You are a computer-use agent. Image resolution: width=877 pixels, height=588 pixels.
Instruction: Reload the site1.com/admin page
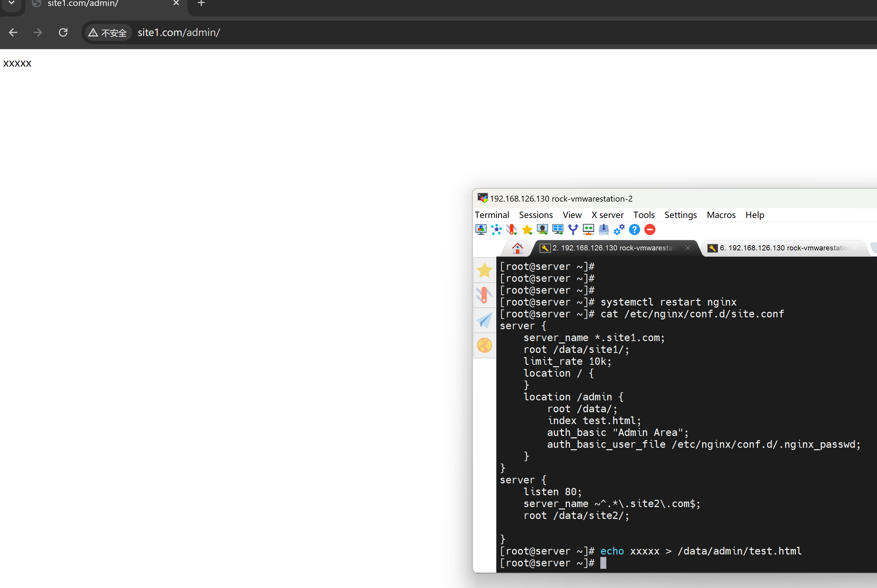(x=63, y=33)
